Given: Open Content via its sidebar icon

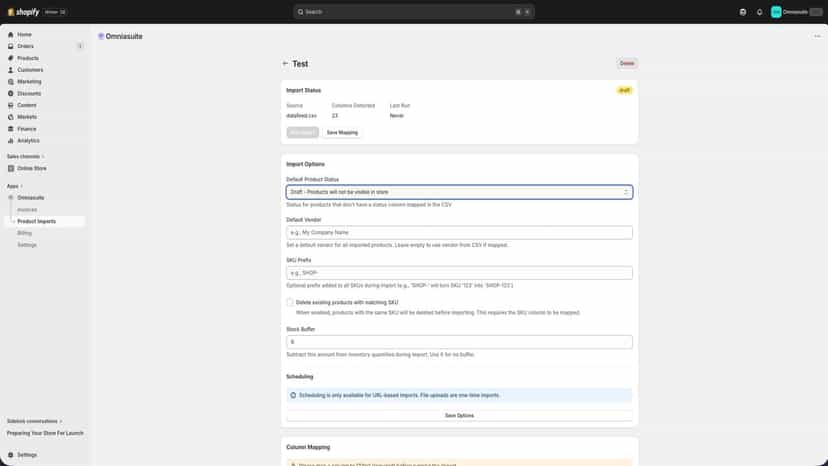Looking at the screenshot, I should 11,105.
